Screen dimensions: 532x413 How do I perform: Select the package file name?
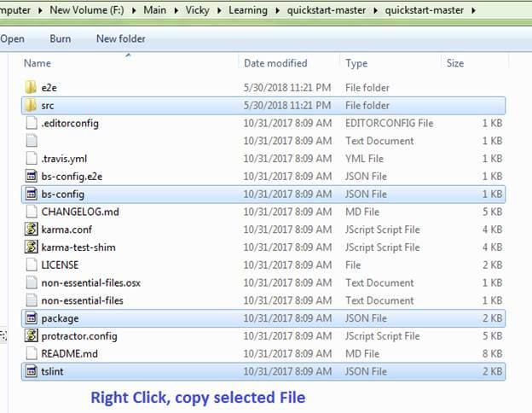click(60, 318)
